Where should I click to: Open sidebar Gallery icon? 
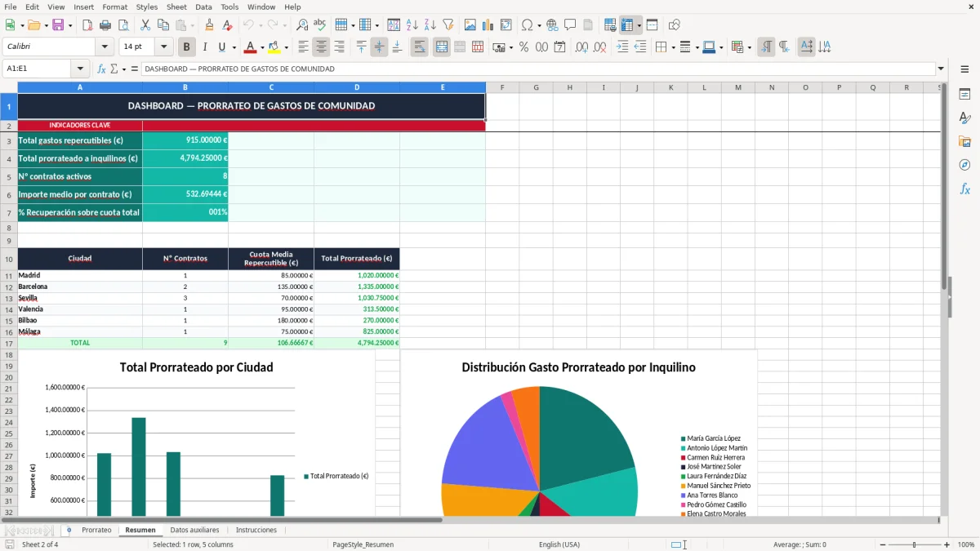coord(964,141)
